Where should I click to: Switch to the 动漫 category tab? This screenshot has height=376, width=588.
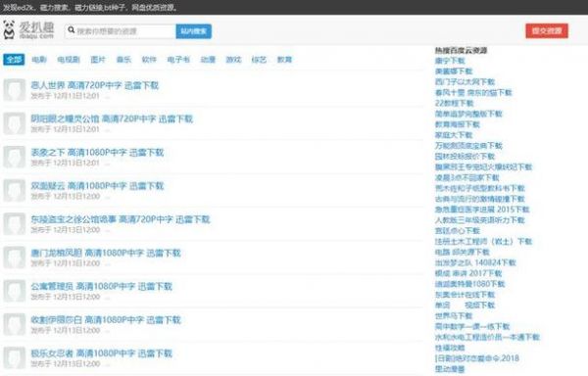208,59
